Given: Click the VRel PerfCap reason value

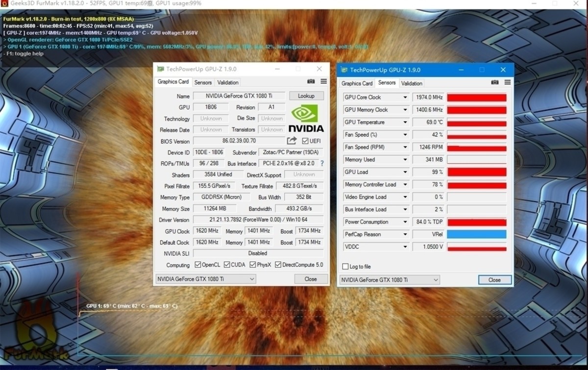Looking at the screenshot, I should point(429,234).
